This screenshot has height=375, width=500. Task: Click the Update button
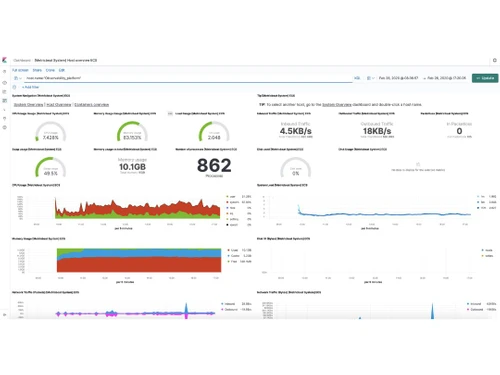[485, 78]
